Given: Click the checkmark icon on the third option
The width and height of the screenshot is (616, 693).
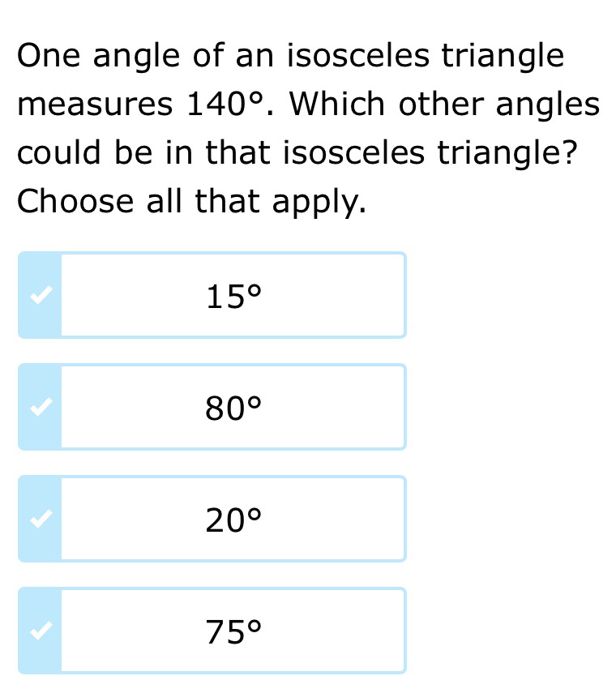Looking at the screenshot, I should pos(39,518).
